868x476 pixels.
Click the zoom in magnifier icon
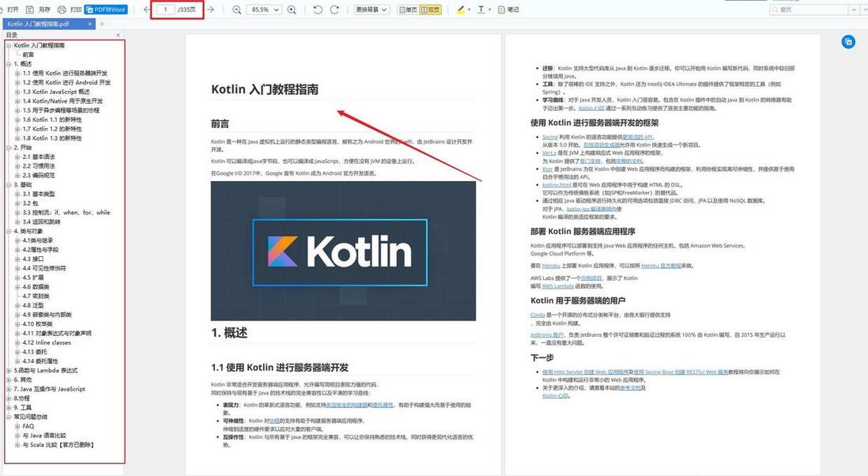point(292,9)
